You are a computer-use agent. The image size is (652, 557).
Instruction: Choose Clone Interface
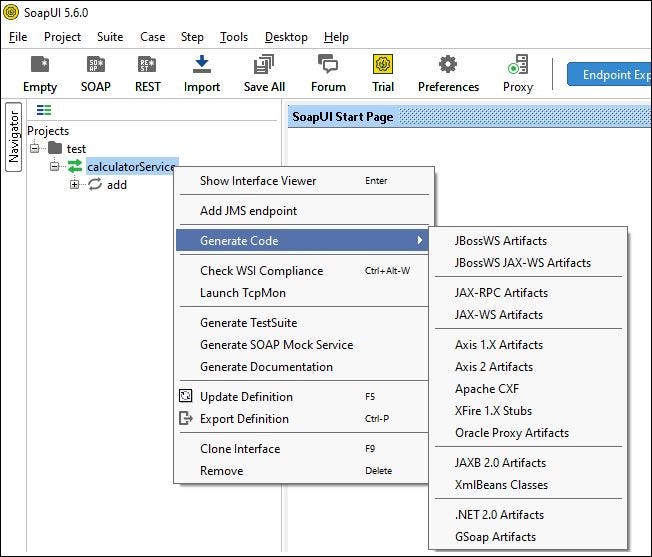click(x=304, y=449)
